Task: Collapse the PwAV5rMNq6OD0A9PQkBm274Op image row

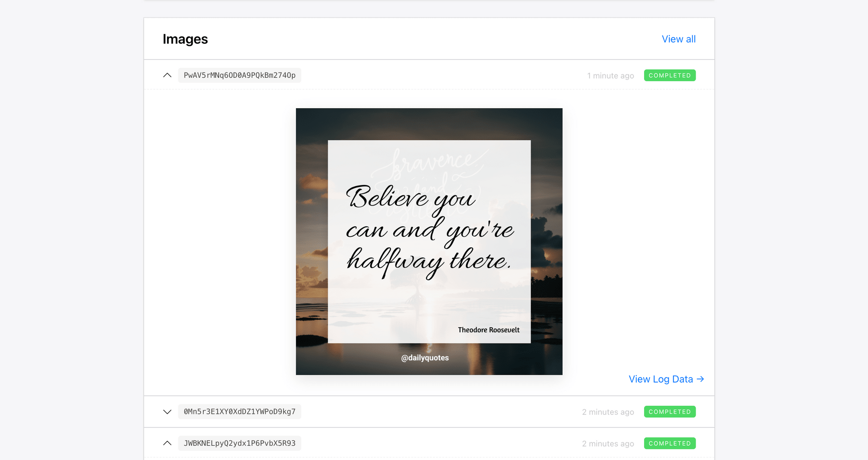Action: click(x=167, y=76)
